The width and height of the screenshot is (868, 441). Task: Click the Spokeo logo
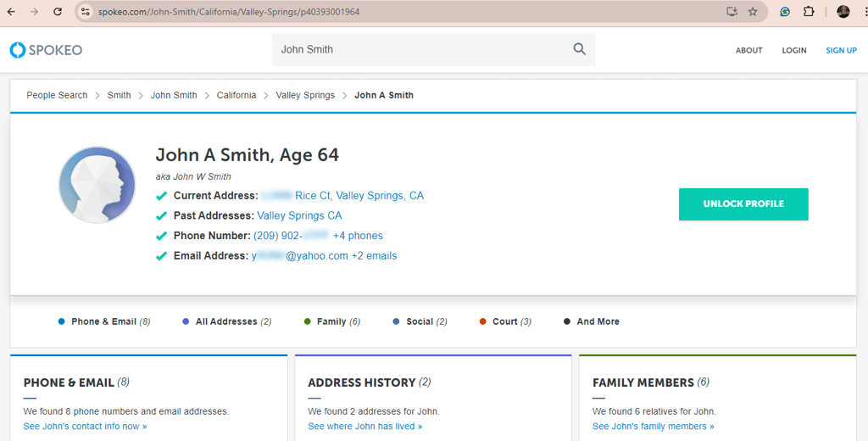point(46,50)
